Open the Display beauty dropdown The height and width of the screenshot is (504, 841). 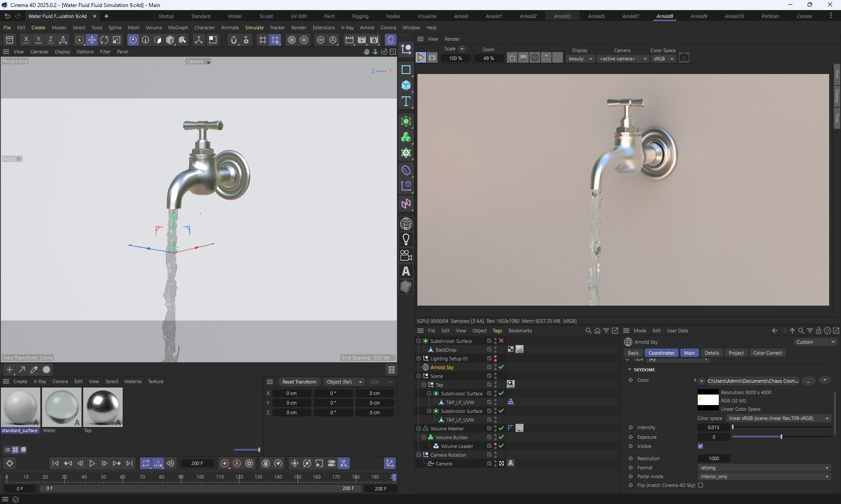pyautogui.click(x=580, y=59)
